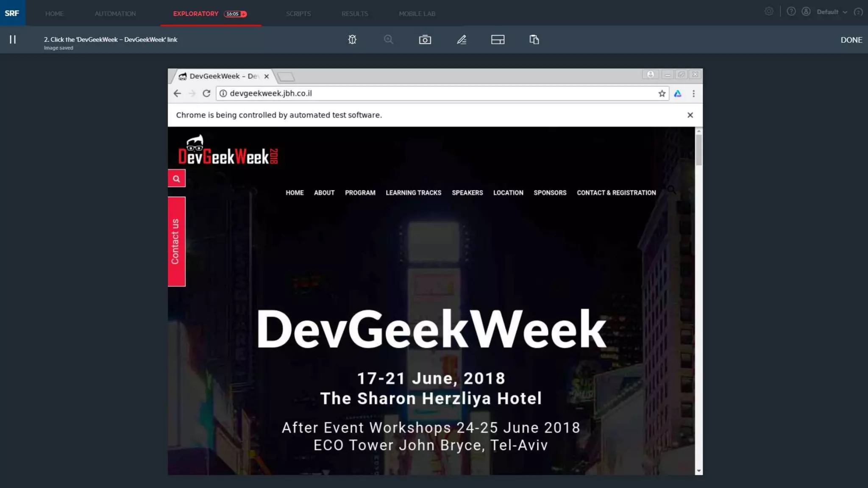
Task: Take a screenshot with camera icon
Action: click(x=425, y=39)
